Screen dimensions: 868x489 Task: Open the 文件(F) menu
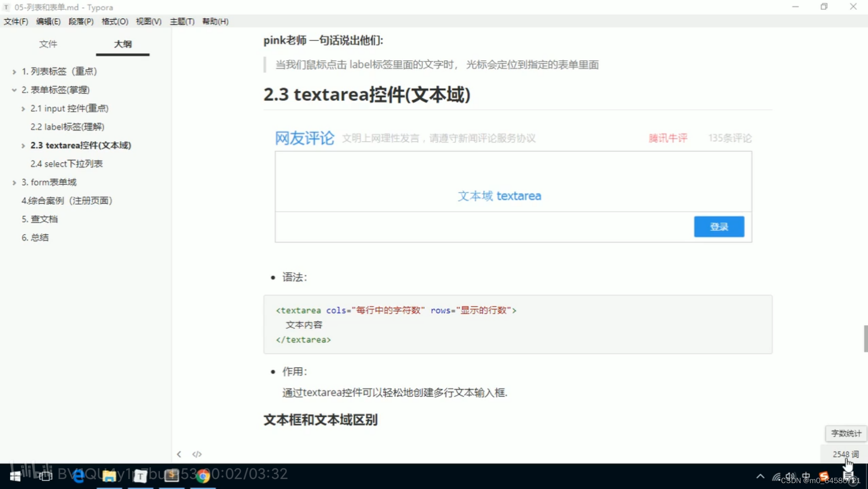(16, 21)
